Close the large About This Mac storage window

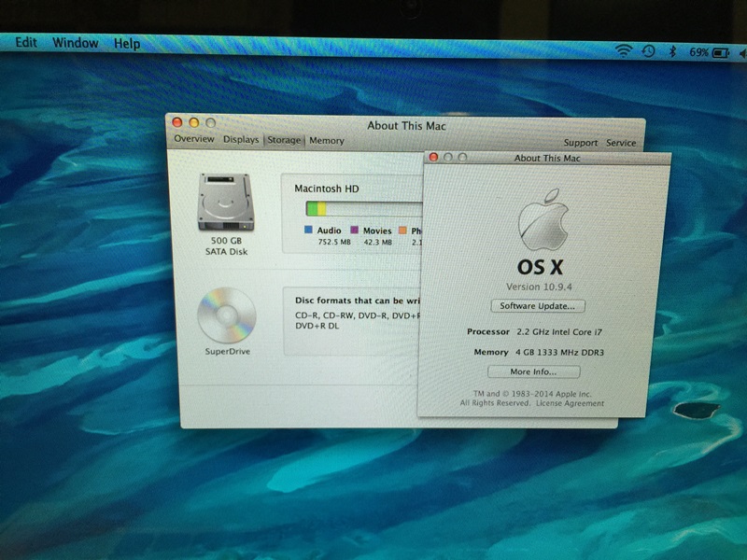[177, 122]
